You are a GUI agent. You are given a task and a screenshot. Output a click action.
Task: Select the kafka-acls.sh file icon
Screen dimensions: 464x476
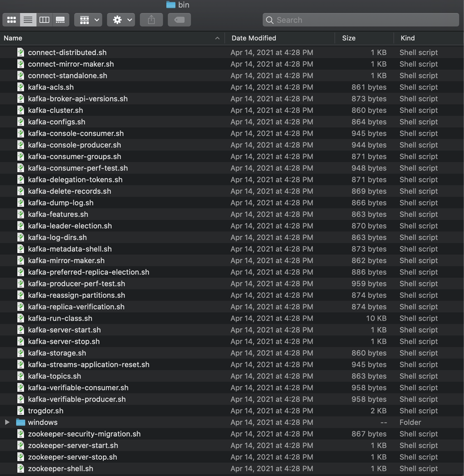pos(21,87)
